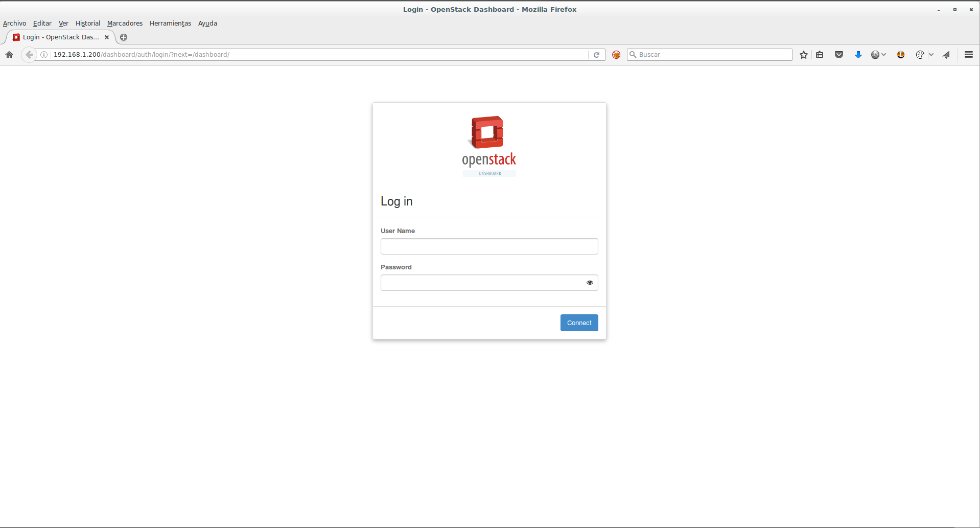This screenshot has width=980, height=528.
Task: Show site information for the address
Action: (x=44, y=55)
